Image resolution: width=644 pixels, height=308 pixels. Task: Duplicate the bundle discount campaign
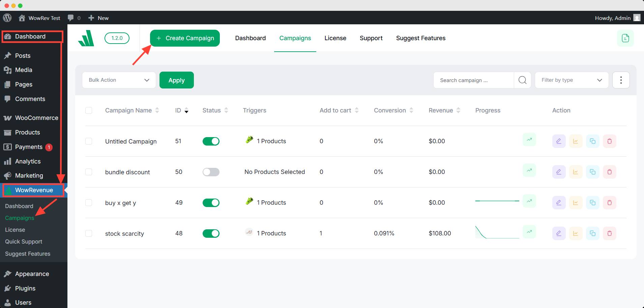(x=592, y=172)
